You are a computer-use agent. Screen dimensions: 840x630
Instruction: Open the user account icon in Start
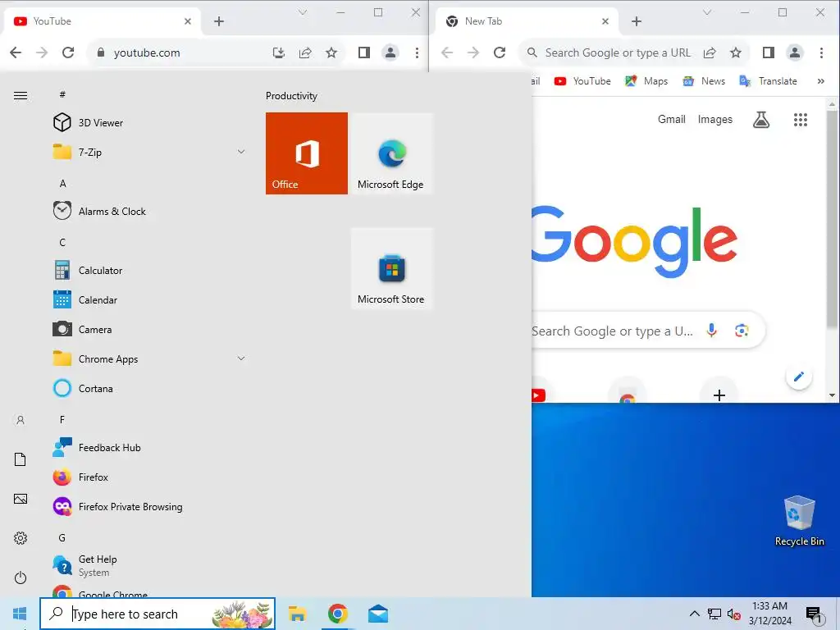(x=21, y=420)
